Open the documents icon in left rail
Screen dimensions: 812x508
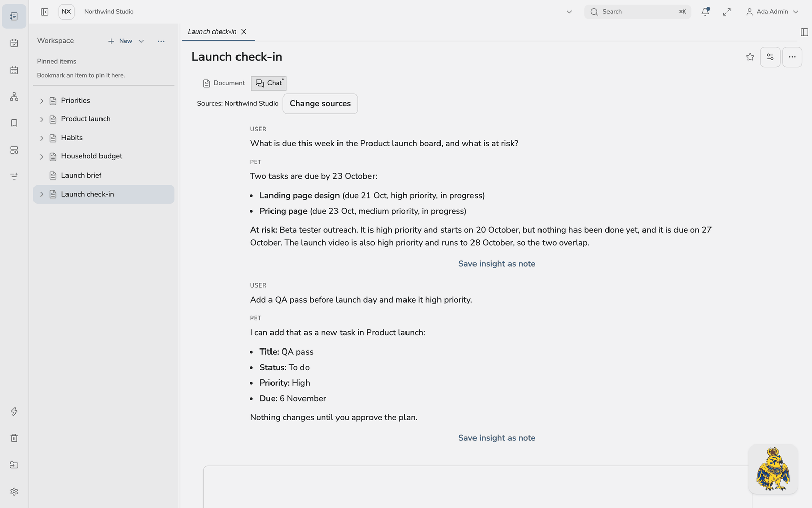pyautogui.click(x=14, y=16)
